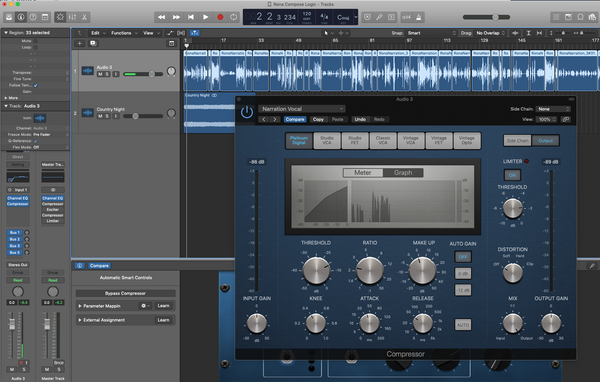Open the View dropdown menu
The image size is (600, 382).
click(151, 33)
